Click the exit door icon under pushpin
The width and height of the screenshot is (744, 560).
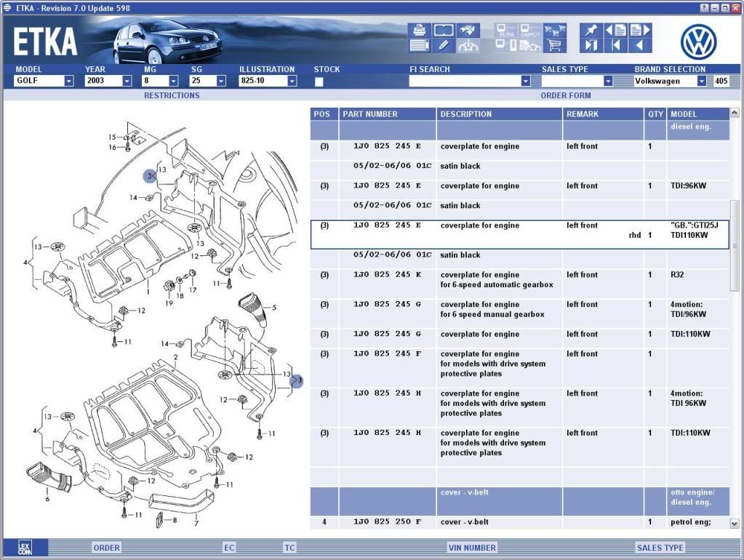click(591, 46)
